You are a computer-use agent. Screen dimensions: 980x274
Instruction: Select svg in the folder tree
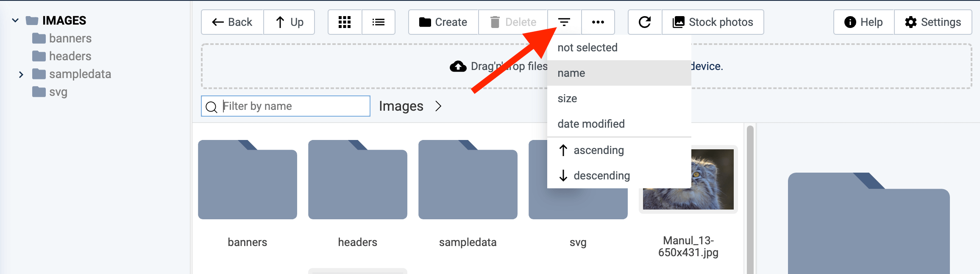pos(50,92)
